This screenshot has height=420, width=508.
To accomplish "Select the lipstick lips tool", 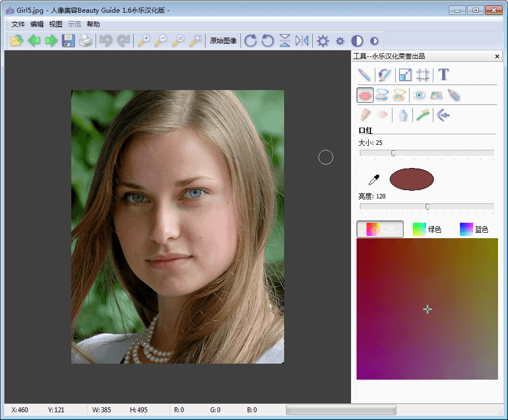I will [x=365, y=95].
